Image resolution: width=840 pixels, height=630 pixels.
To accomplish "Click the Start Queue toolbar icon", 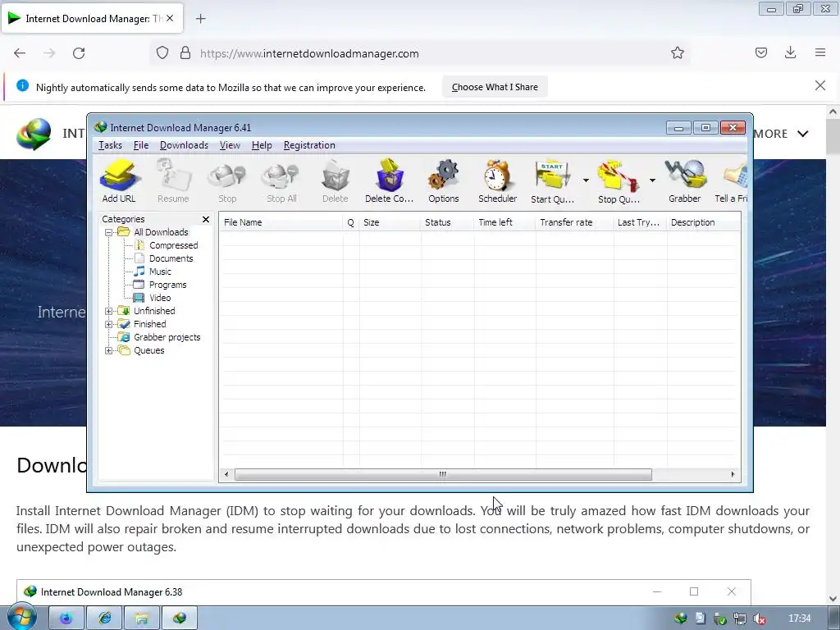I will pyautogui.click(x=552, y=180).
